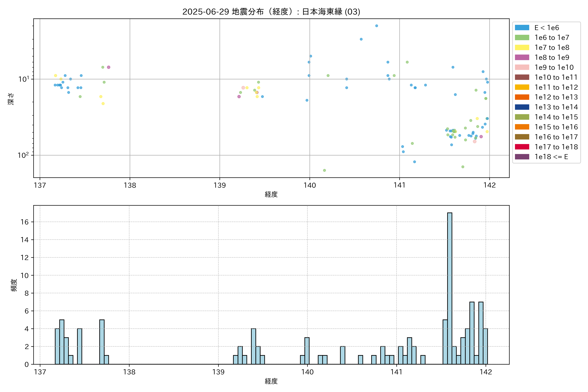
Task: Click the '140' tick on the histogram x-axis
Action: click(307, 372)
